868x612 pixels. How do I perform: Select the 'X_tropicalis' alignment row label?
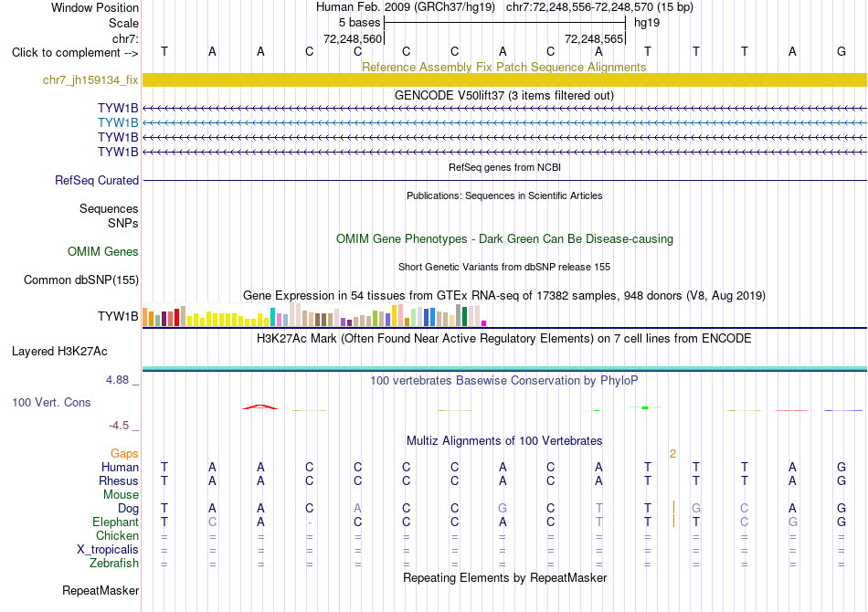point(108,550)
